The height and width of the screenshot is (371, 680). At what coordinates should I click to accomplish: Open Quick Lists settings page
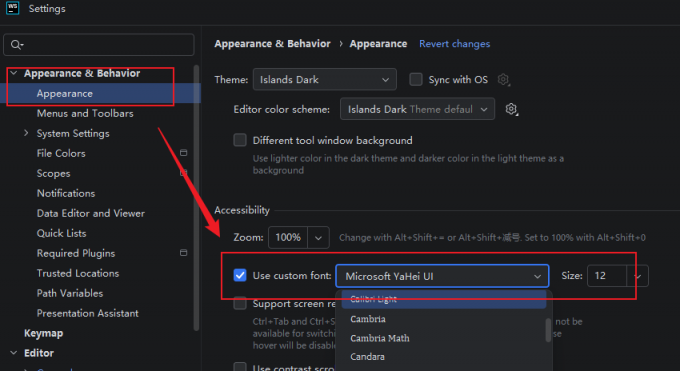pyautogui.click(x=62, y=233)
